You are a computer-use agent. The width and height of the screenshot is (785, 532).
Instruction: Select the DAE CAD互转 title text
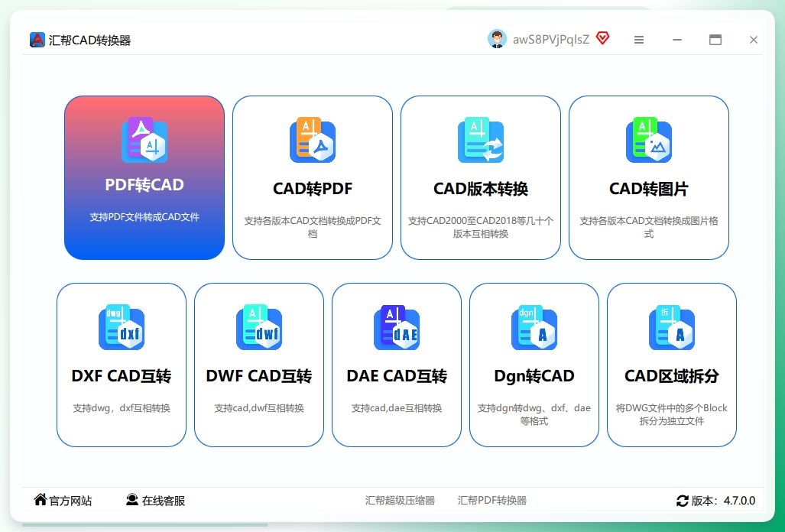coord(397,376)
